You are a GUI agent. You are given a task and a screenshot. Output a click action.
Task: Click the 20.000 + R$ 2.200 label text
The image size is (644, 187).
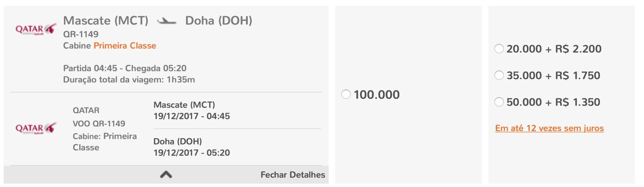[x=554, y=49]
